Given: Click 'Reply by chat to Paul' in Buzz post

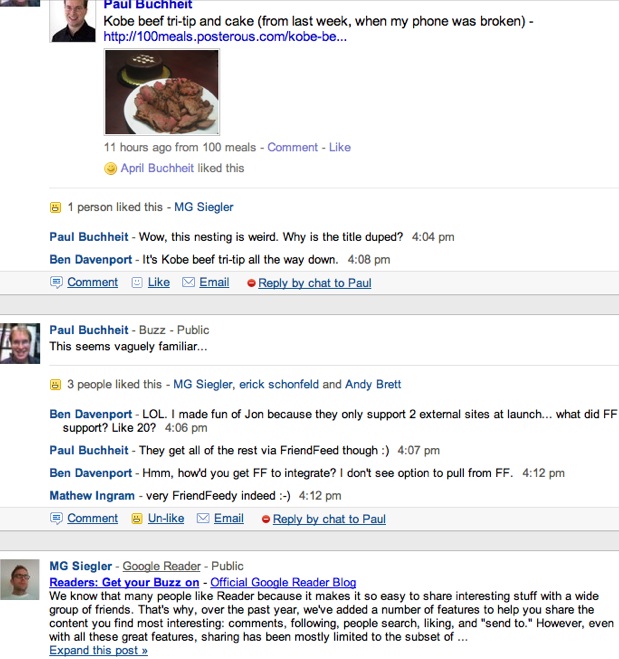Looking at the screenshot, I should pyautogui.click(x=329, y=519).
